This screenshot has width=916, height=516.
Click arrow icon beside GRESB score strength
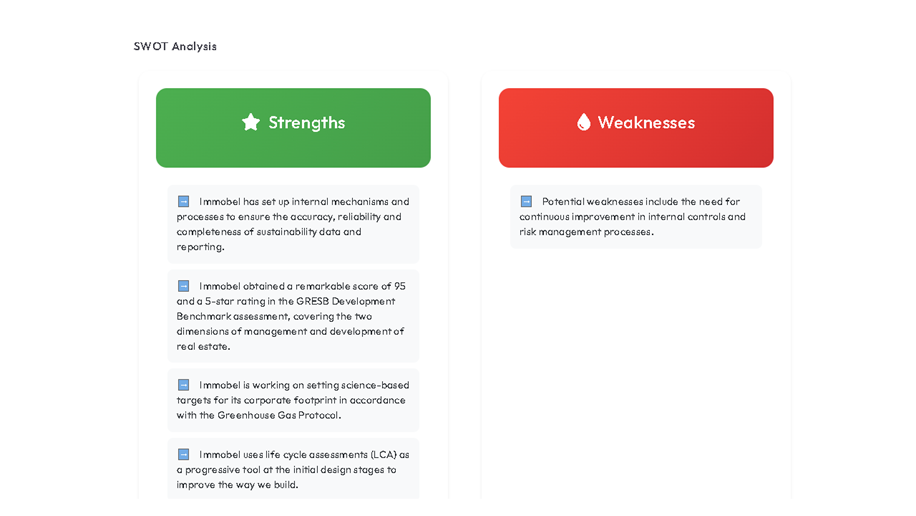184,286
